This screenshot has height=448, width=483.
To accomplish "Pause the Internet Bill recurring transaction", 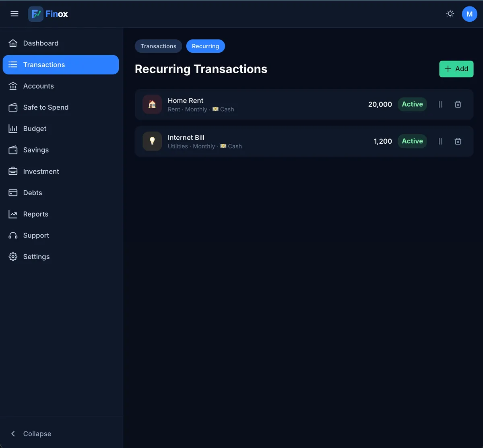I will [x=440, y=141].
